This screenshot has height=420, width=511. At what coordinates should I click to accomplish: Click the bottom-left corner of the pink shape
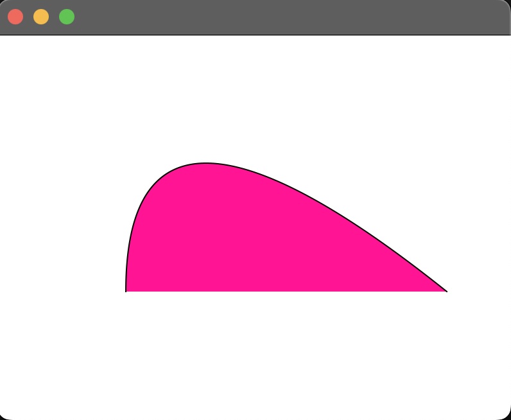click(126, 291)
